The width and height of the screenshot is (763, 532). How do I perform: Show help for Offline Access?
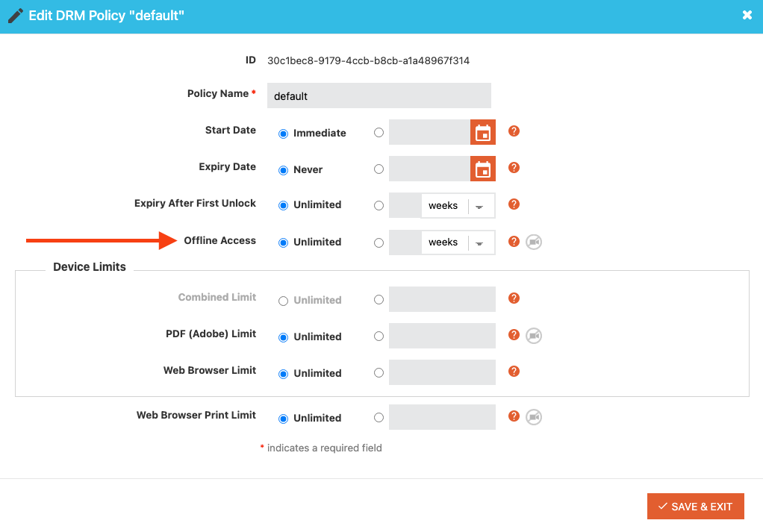(514, 241)
